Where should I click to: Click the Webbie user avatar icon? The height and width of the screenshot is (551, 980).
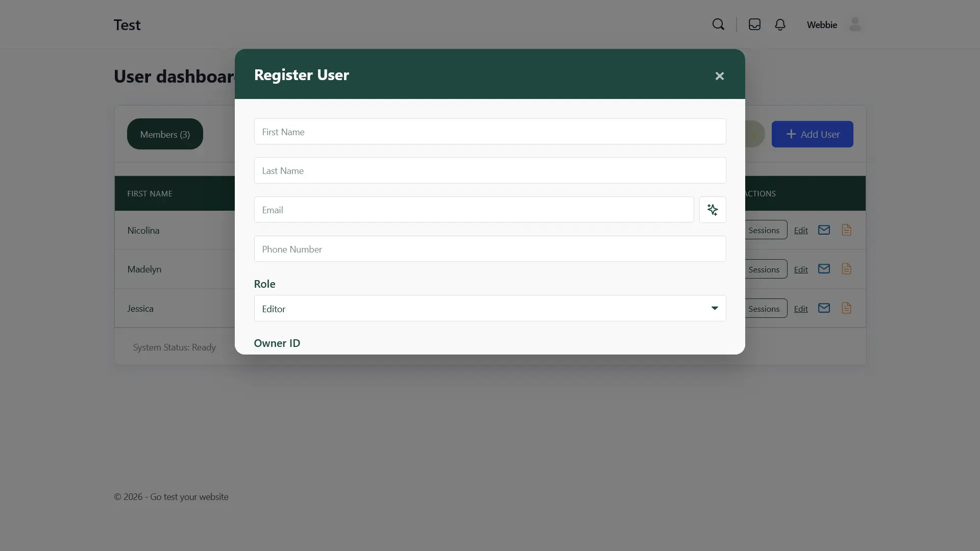pyautogui.click(x=855, y=24)
